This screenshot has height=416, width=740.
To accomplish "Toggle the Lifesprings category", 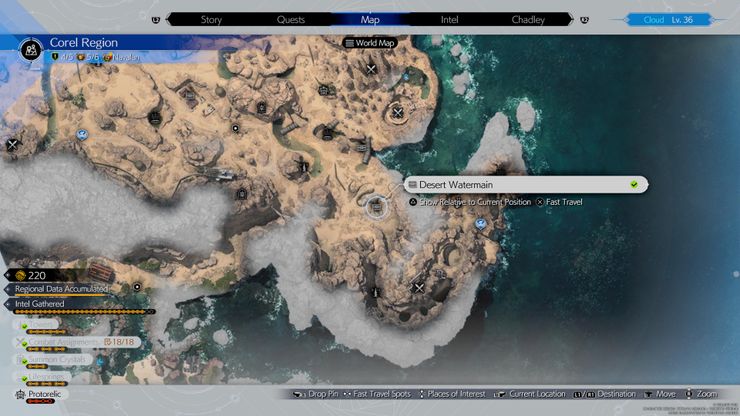I will [x=42, y=378].
